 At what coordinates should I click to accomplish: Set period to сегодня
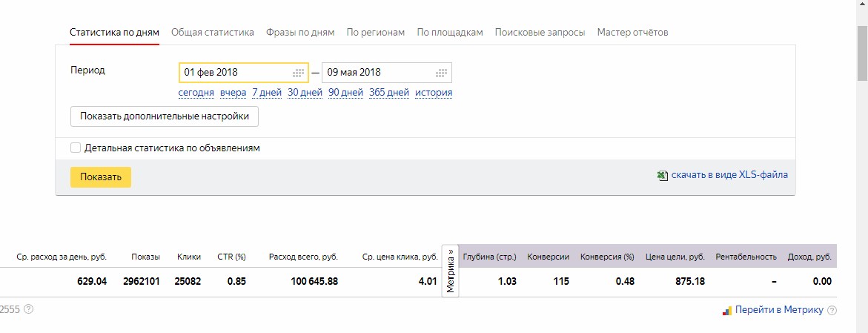pos(196,93)
